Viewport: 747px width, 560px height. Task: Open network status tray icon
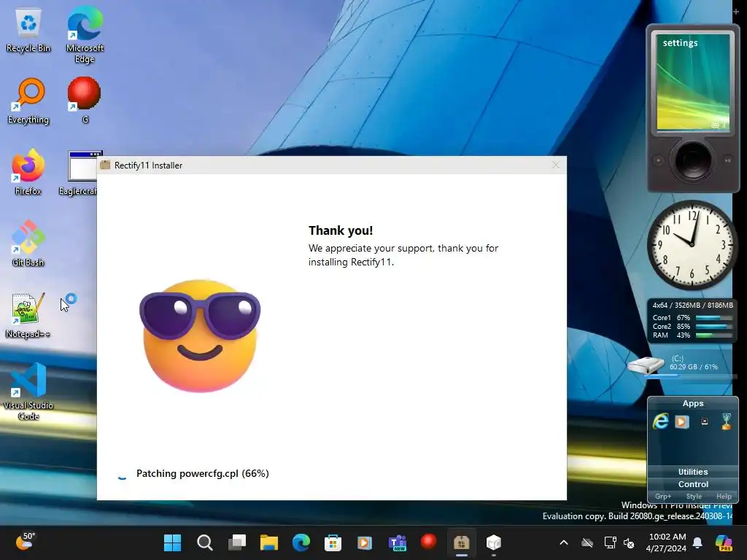coord(610,542)
